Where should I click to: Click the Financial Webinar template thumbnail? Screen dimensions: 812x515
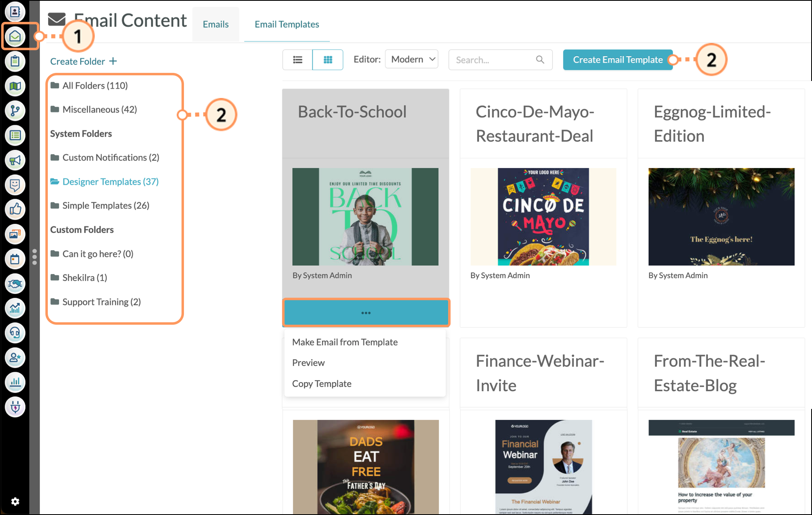click(543, 467)
